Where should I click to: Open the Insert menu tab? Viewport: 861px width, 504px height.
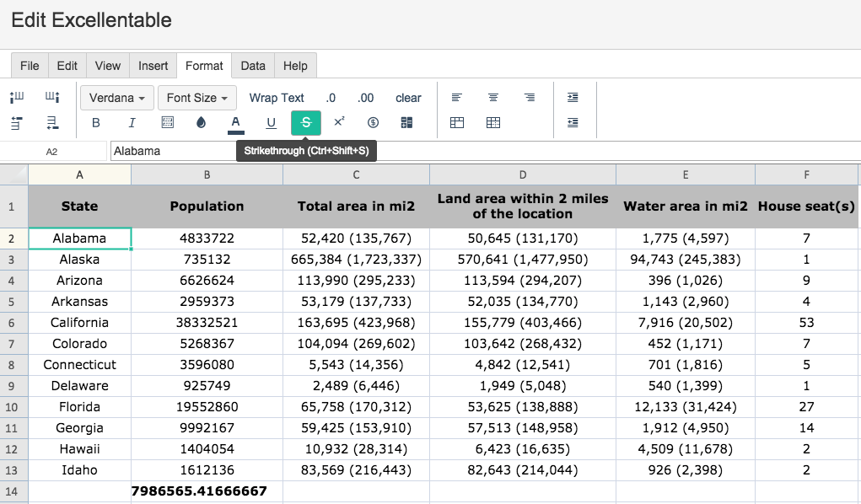point(153,66)
